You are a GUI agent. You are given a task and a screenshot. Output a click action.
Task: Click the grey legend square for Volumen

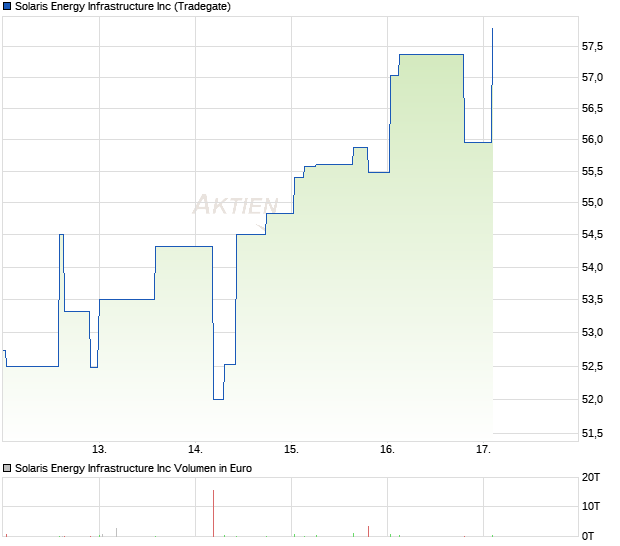pos(7,468)
